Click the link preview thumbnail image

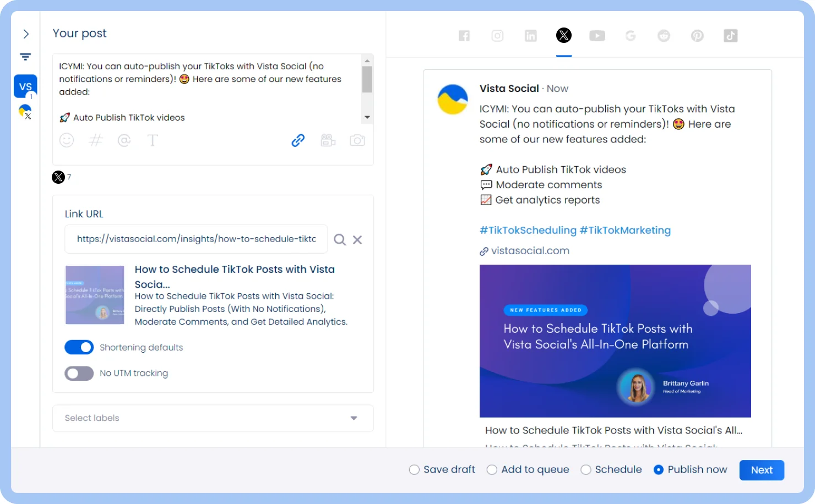pos(95,295)
